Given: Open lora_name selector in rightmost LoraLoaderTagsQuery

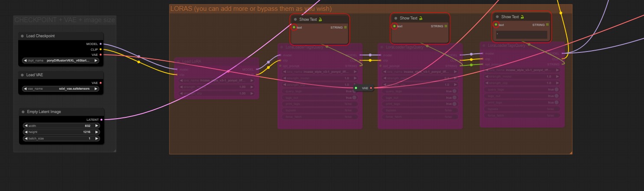Looking at the screenshot, I should 523,70.
